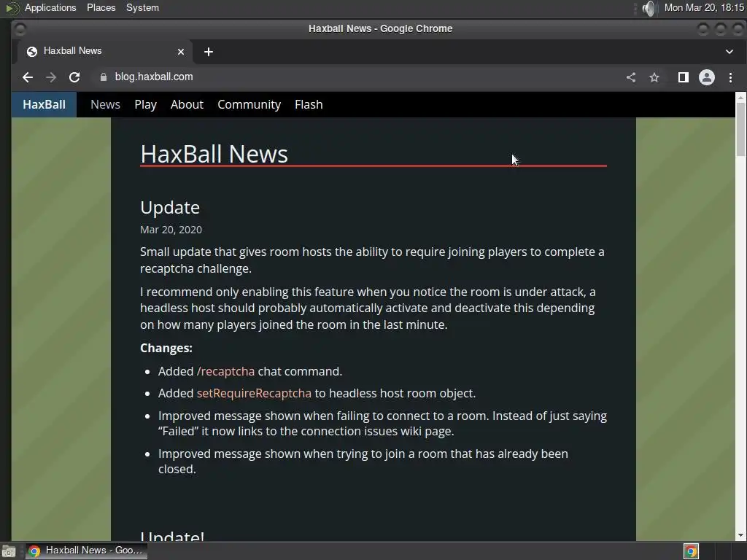
Task: Click the forward navigation arrow
Action: 51,77
